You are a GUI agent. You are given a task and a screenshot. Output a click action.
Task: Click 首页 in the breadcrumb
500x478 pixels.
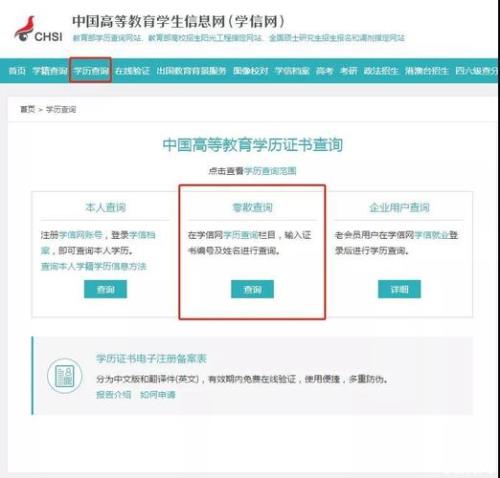pos(27,109)
